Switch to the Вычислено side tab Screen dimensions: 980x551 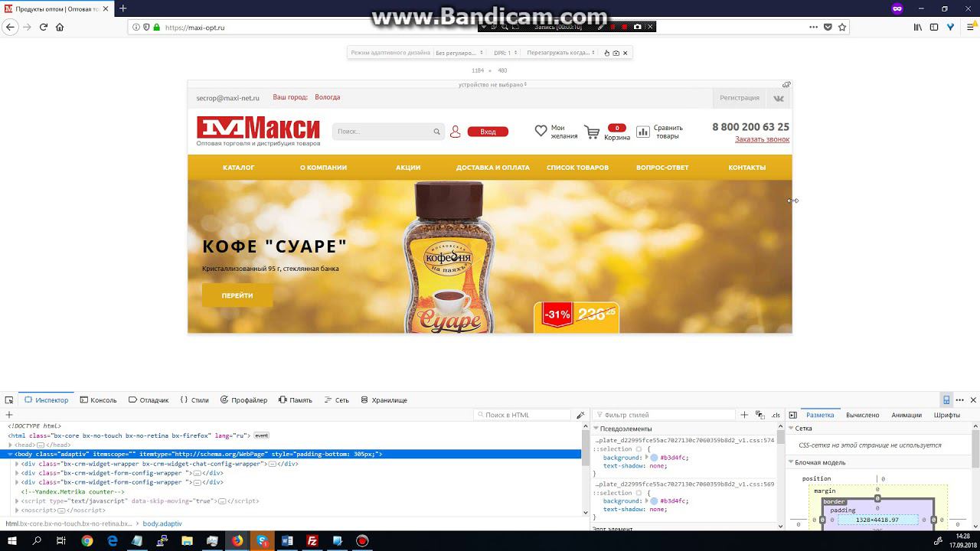tap(862, 415)
